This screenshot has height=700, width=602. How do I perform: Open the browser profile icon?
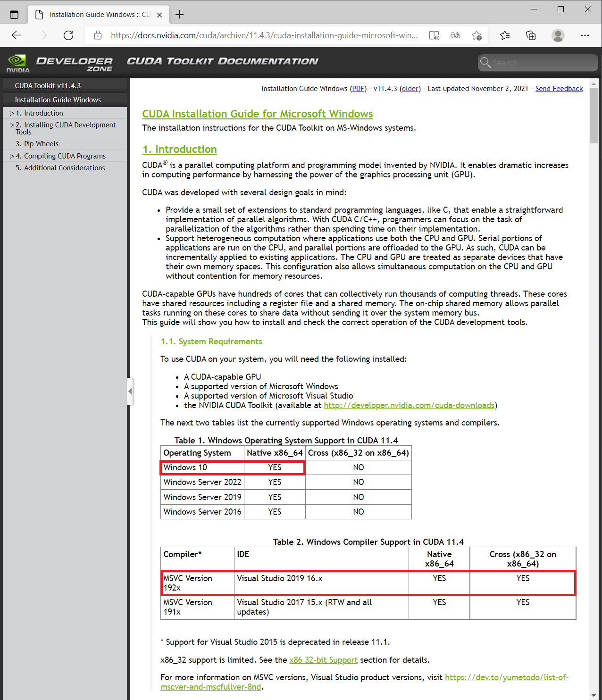tap(558, 35)
